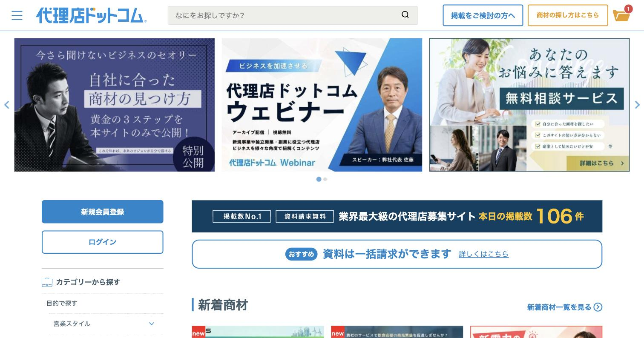Click the おすすめ badge
644x338 pixels.
click(301, 254)
